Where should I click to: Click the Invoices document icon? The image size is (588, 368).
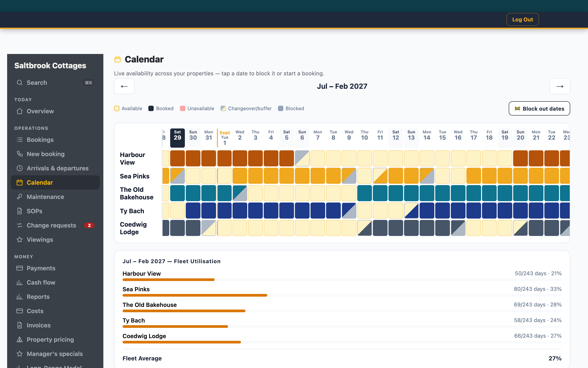[19, 325]
